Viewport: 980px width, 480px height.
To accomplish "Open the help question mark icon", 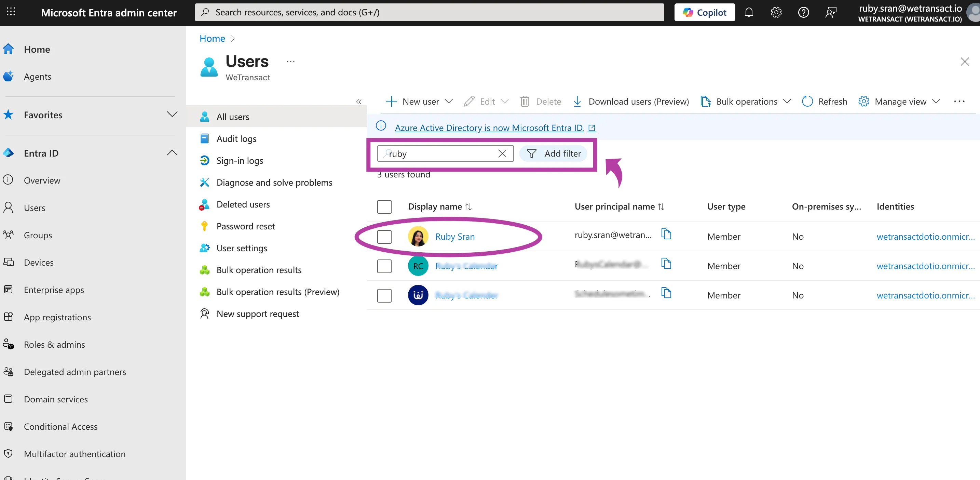I will click(x=803, y=13).
